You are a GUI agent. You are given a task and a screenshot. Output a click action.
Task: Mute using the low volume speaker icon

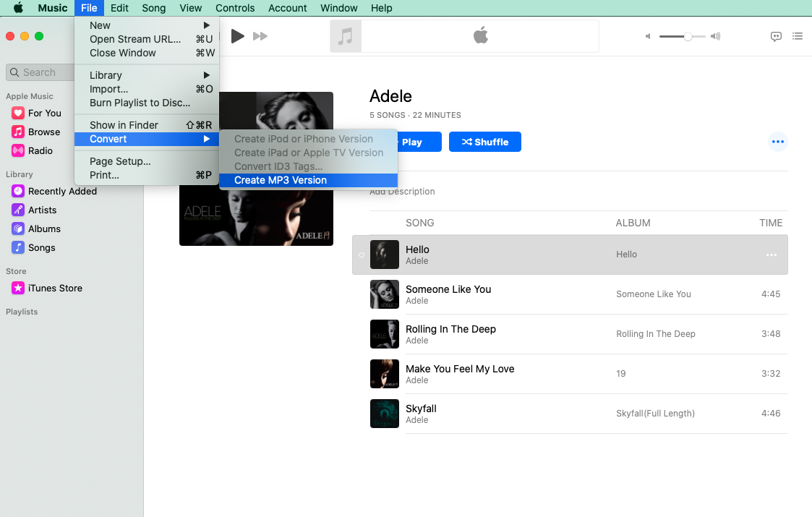pos(648,36)
